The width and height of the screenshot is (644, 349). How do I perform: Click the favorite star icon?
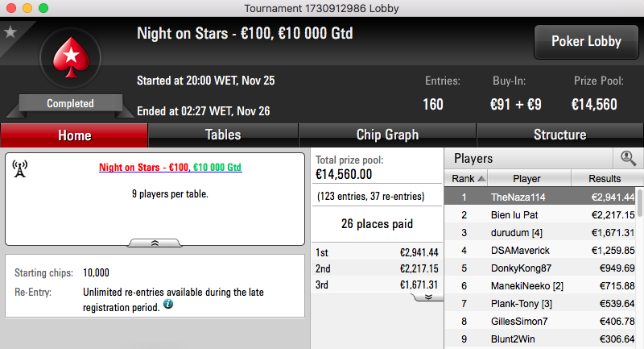[x=10, y=32]
